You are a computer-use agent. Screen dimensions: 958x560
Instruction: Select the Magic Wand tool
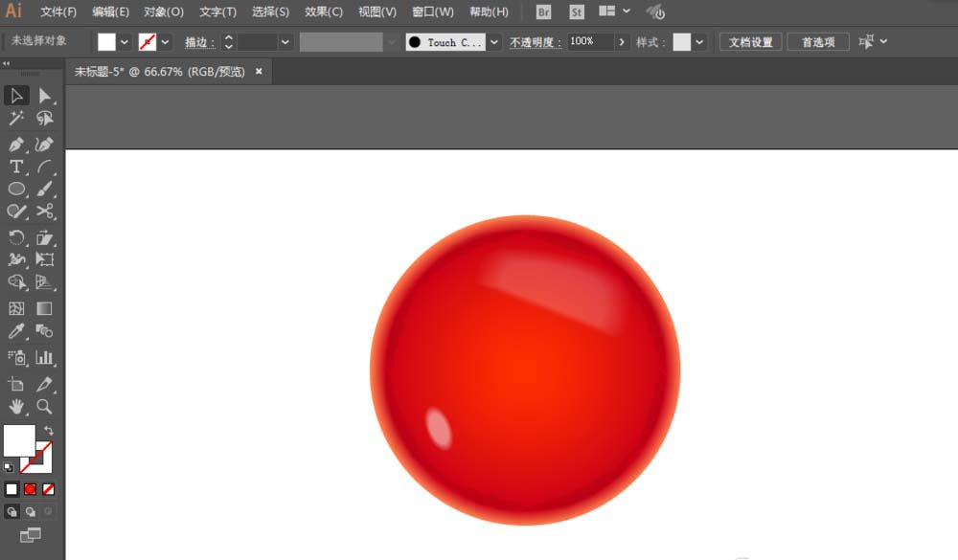tap(16, 119)
